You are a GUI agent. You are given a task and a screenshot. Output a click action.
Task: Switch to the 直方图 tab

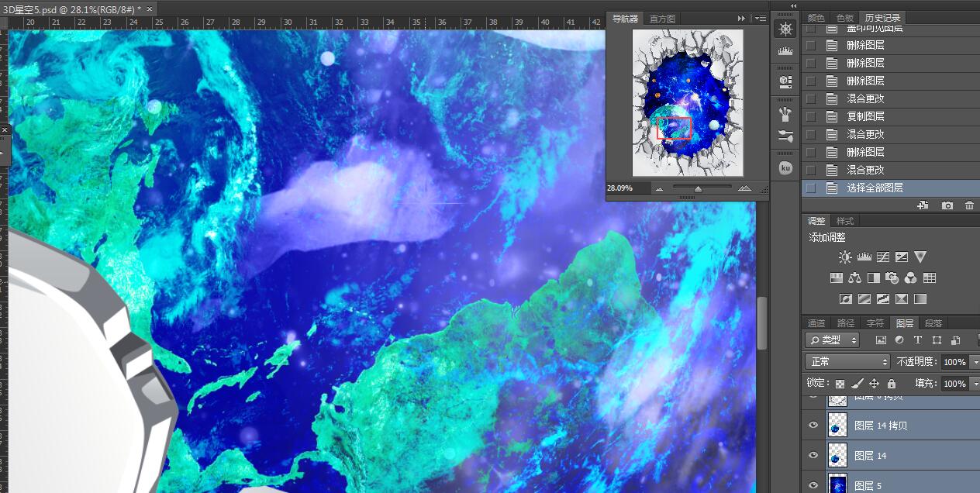(x=663, y=19)
